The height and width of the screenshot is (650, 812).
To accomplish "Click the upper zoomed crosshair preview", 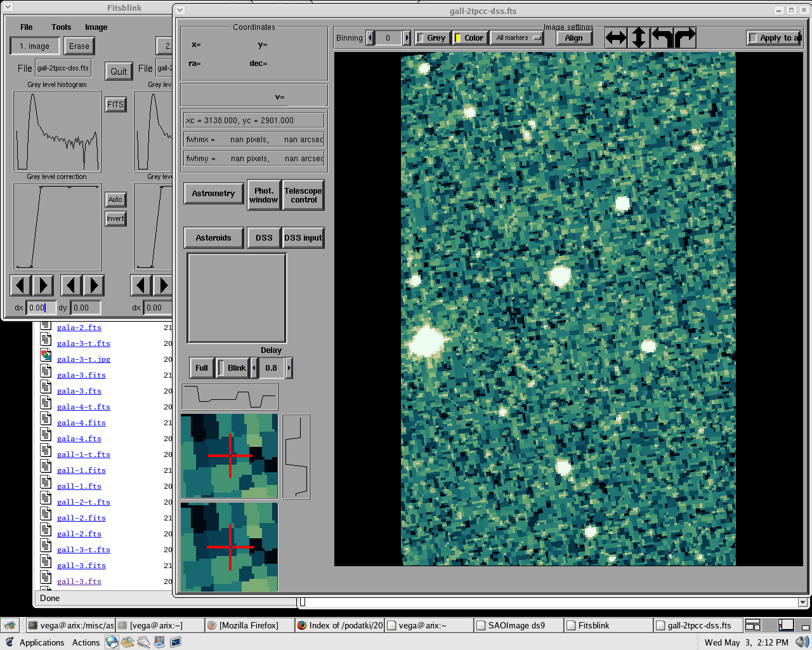I will coord(230,456).
